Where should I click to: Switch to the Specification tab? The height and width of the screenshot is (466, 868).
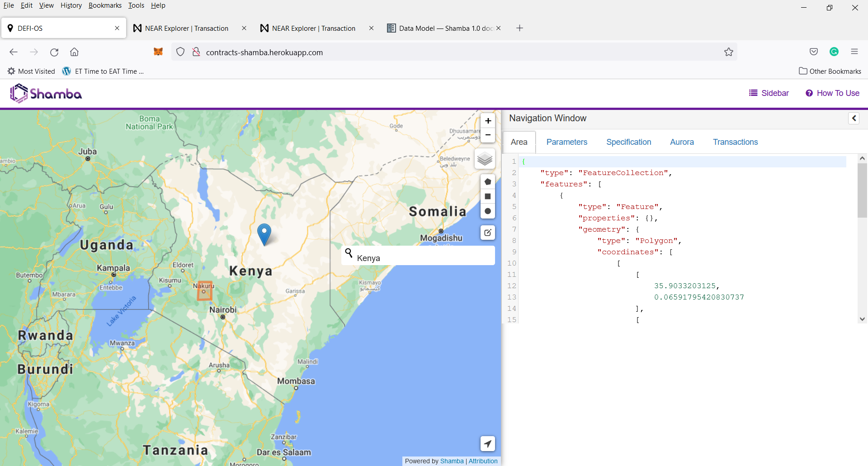pyautogui.click(x=628, y=142)
